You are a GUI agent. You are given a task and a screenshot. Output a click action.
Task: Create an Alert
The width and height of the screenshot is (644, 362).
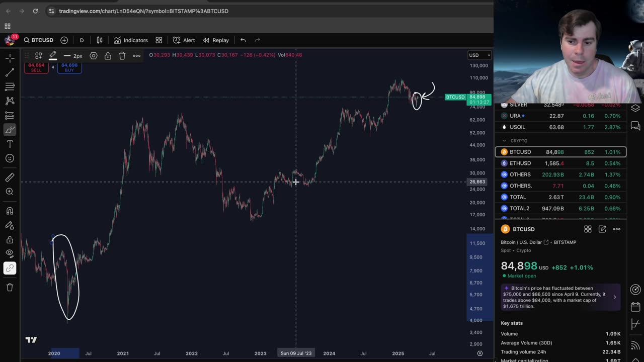pos(184,40)
